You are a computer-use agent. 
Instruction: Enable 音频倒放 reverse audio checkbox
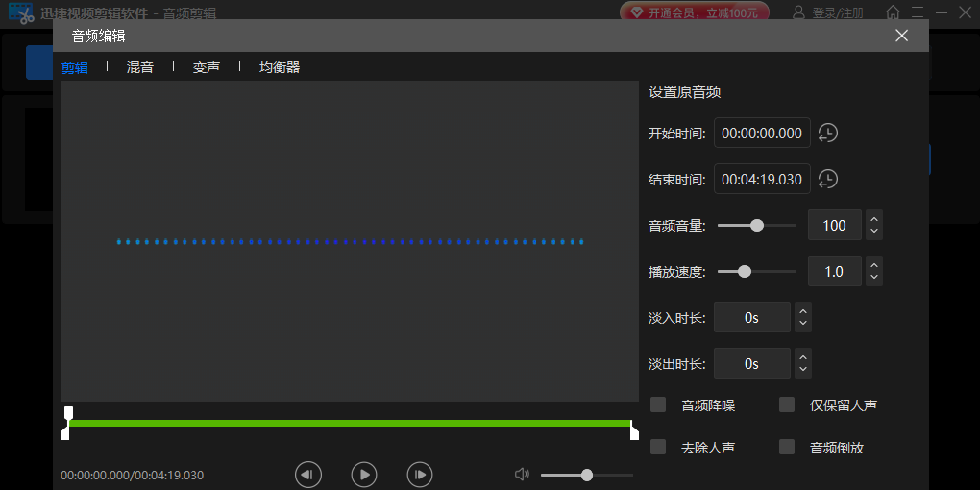click(787, 447)
